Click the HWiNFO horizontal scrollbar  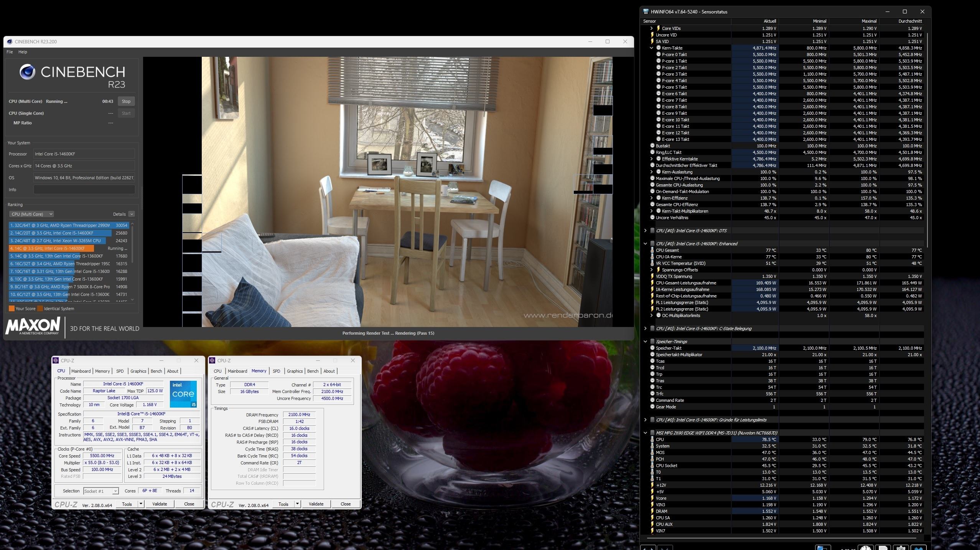click(782, 538)
